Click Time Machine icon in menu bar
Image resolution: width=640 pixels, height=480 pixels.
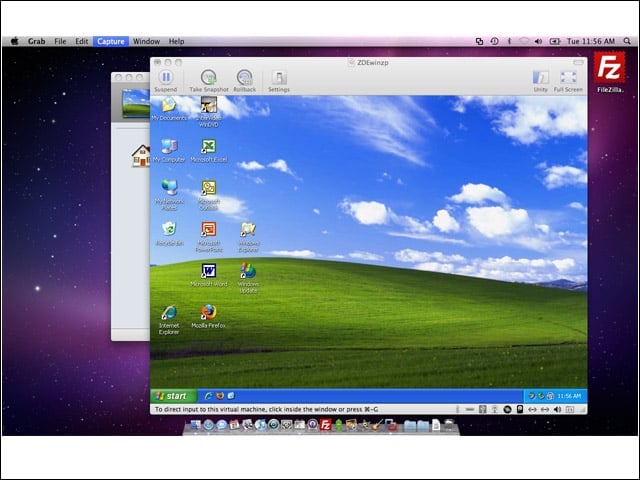click(x=494, y=41)
